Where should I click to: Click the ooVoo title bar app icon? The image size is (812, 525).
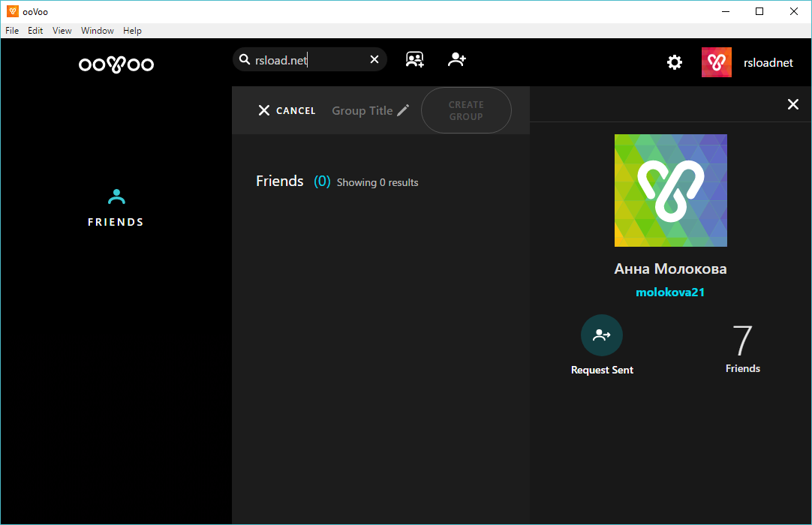tap(13, 11)
